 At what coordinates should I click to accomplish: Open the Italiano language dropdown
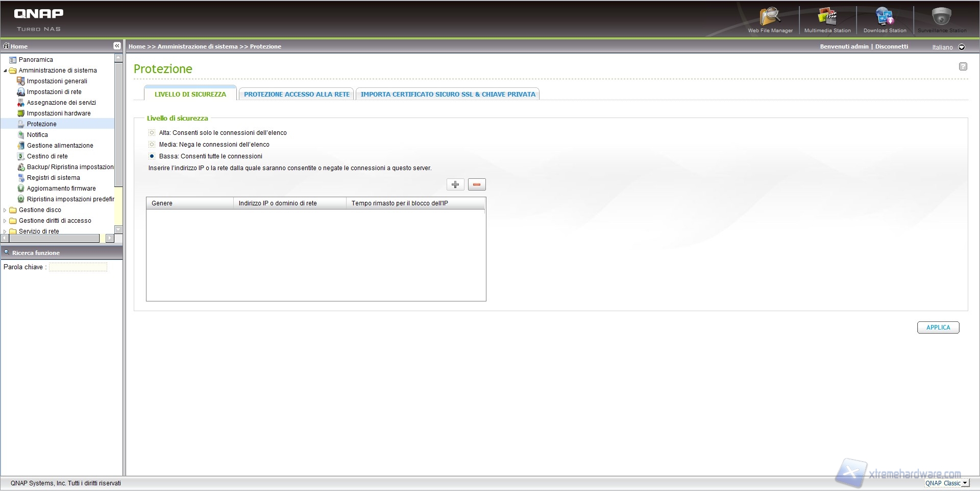[x=962, y=47]
